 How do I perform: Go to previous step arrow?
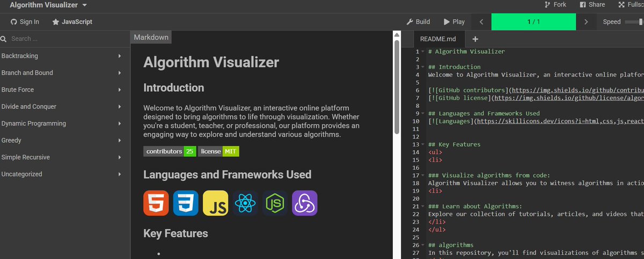(481, 22)
